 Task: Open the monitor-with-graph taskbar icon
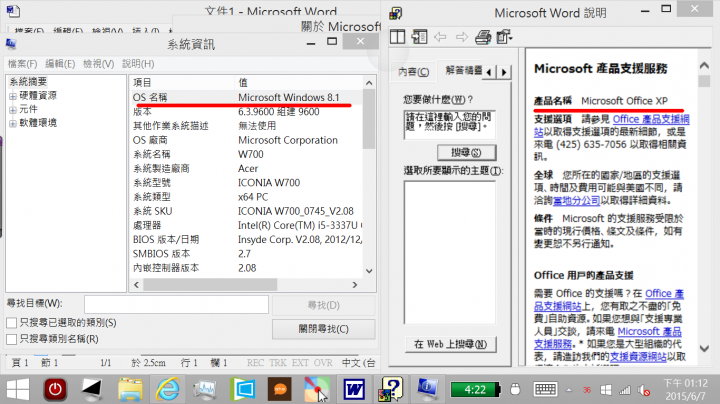click(x=205, y=389)
